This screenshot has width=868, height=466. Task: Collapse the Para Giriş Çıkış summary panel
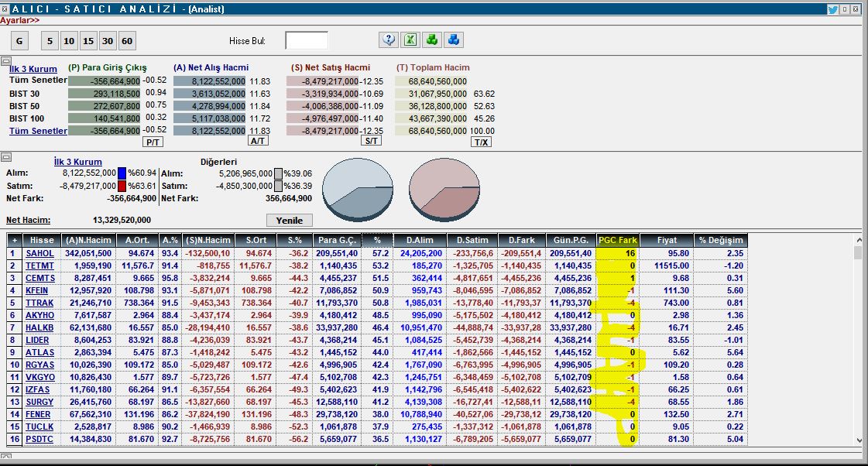click(x=5, y=61)
